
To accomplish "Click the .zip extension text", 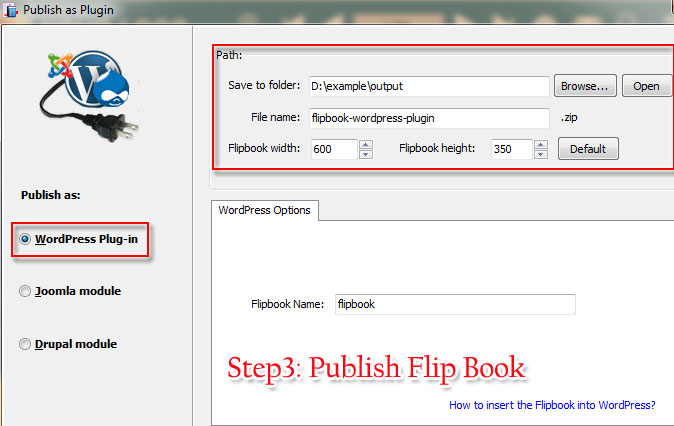I will click(569, 117).
